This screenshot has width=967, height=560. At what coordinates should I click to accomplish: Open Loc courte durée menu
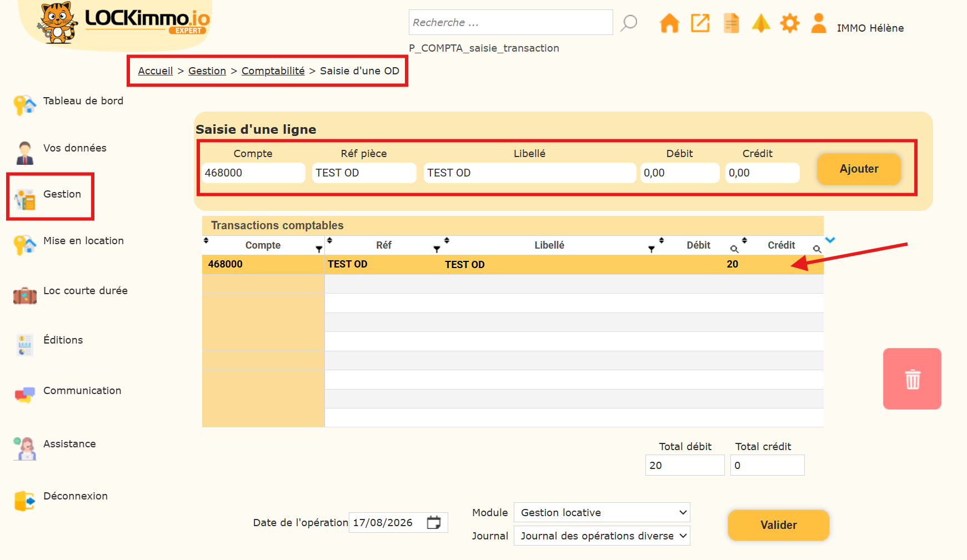coord(86,291)
